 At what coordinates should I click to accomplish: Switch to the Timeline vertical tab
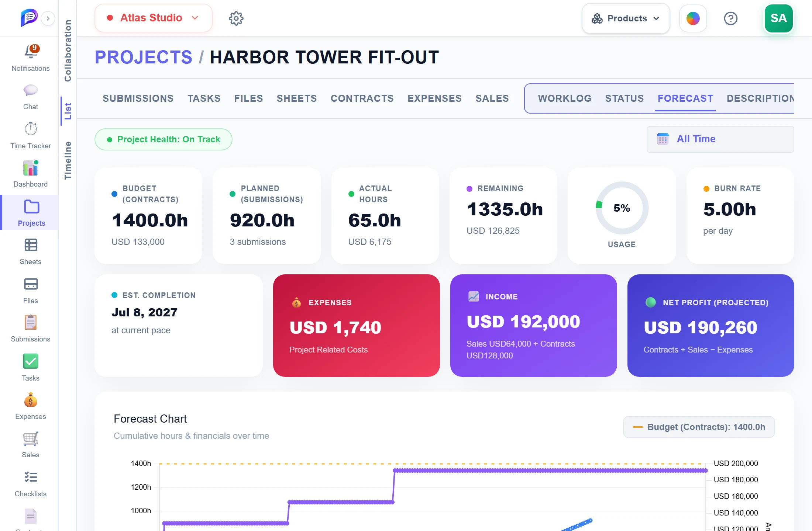click(68, 160)
